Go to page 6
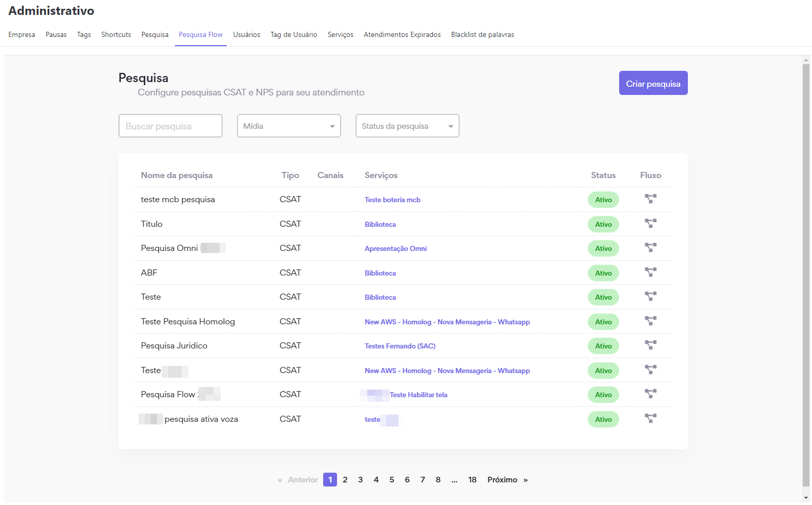Viewport: 812px width, 505px height. [407, 479]
